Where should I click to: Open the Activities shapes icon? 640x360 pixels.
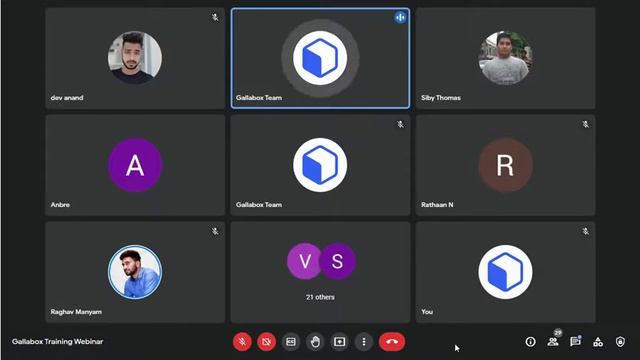[x=598, y=342]
